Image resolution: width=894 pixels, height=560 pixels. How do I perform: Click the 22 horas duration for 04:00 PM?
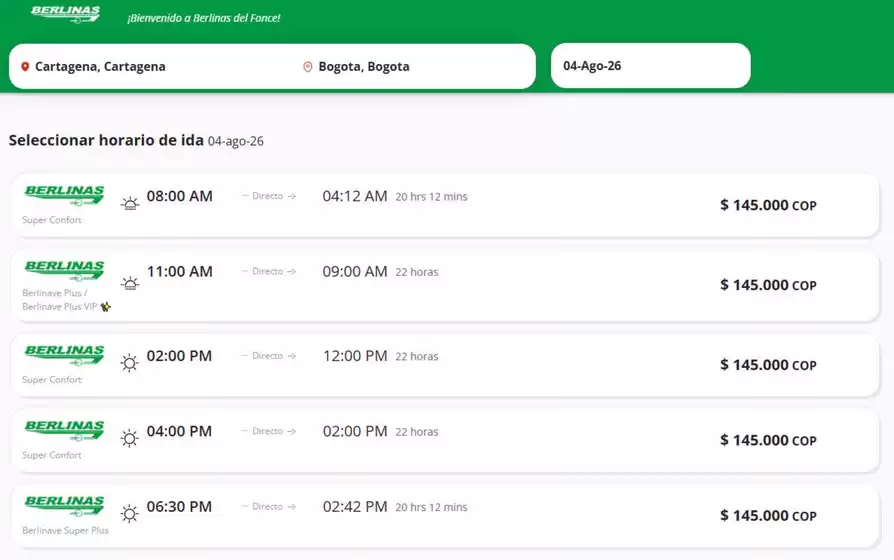(417, 432)
